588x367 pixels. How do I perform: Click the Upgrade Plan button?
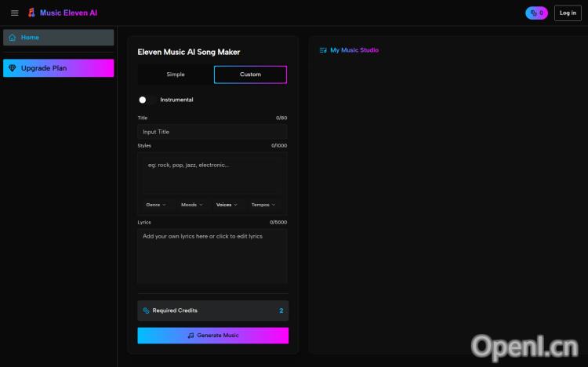click(x=59, y=68)
